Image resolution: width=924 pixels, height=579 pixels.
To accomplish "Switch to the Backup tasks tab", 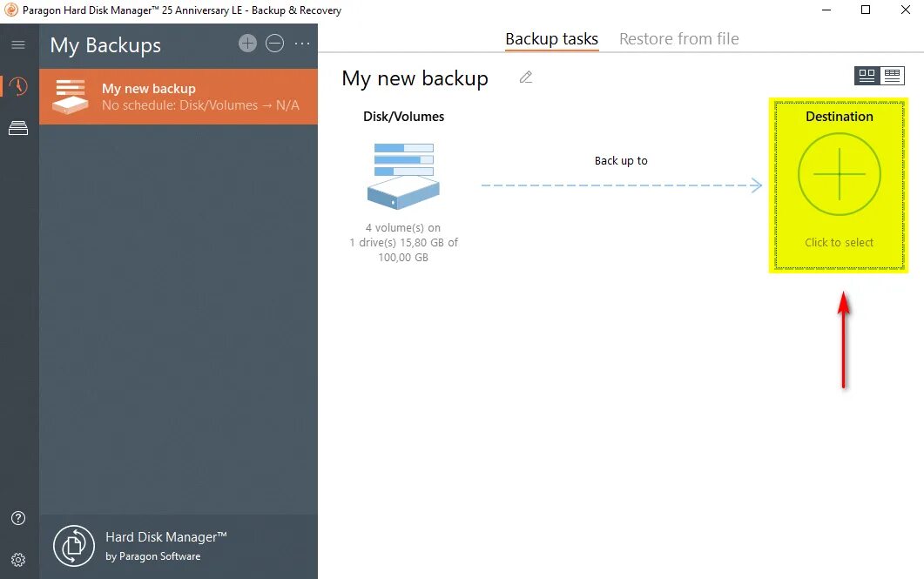I will coord(551,39).
